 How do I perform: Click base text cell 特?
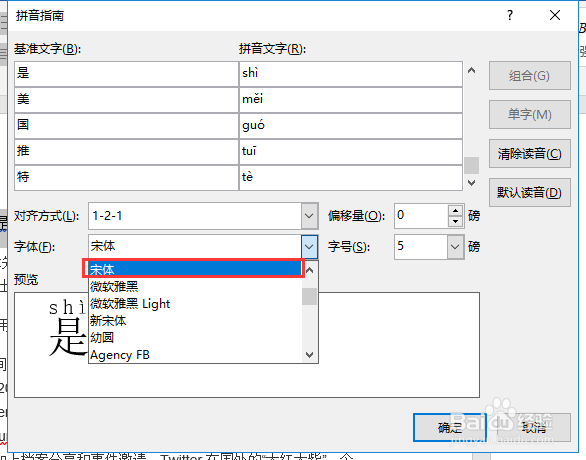pos(126,178)
